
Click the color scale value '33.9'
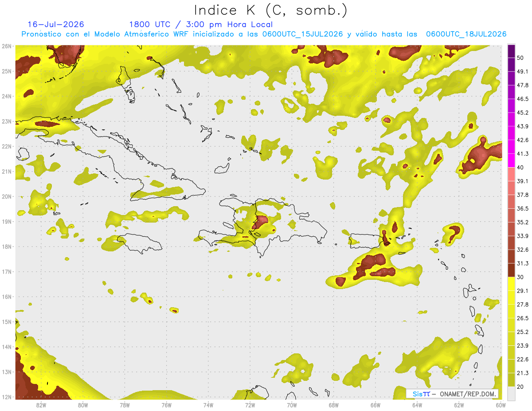(x=523, y=236)
